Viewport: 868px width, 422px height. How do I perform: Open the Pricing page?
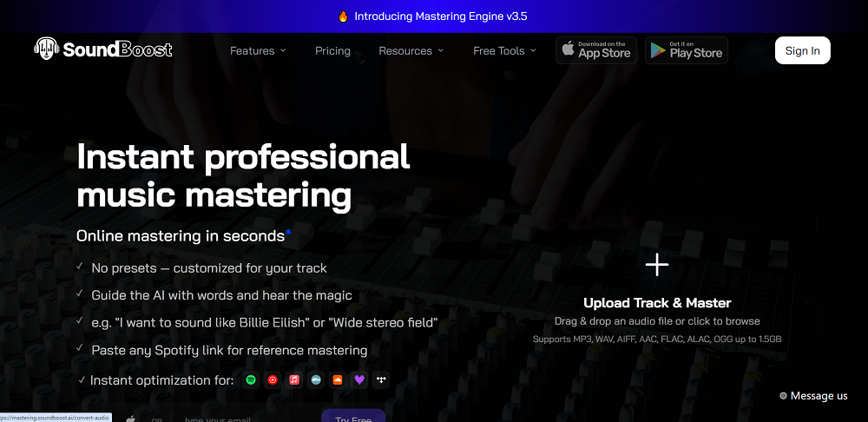point(332,50)
